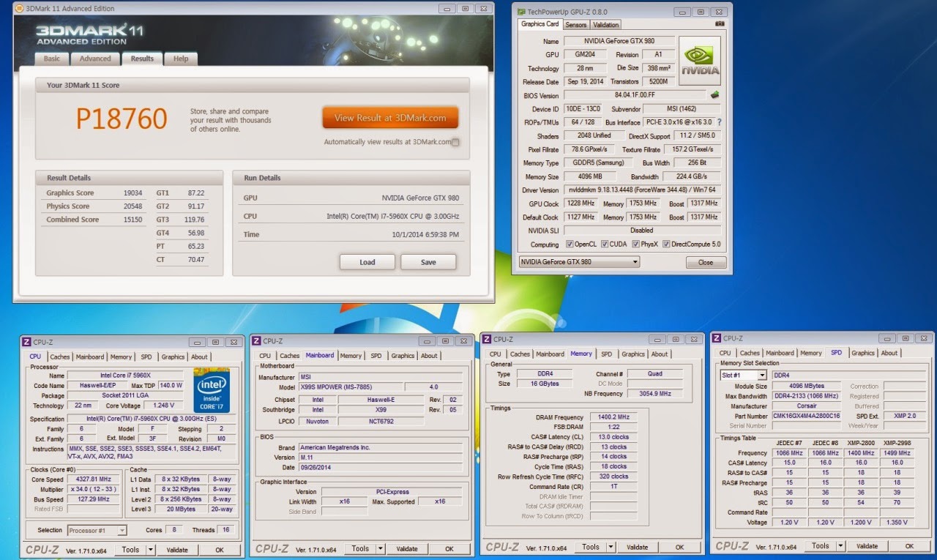Click Validate in the CPU-Z Memory window

coord(638,547)
